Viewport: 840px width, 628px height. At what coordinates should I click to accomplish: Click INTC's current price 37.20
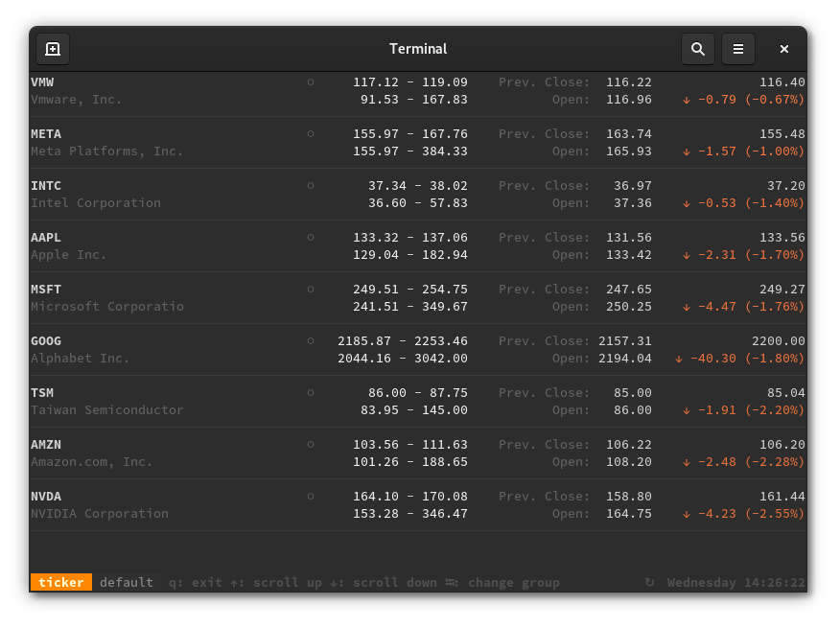click(x=786, y=185)
